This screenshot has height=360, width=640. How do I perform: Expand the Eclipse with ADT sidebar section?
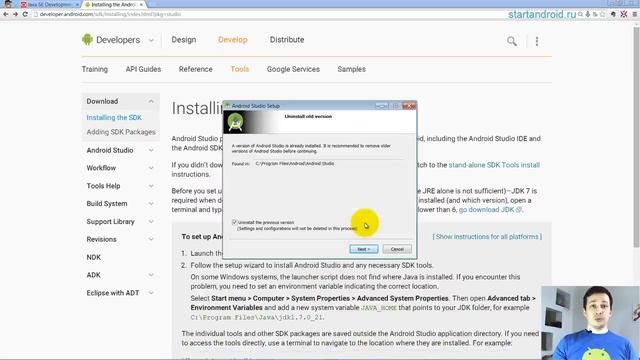(151, 293)
